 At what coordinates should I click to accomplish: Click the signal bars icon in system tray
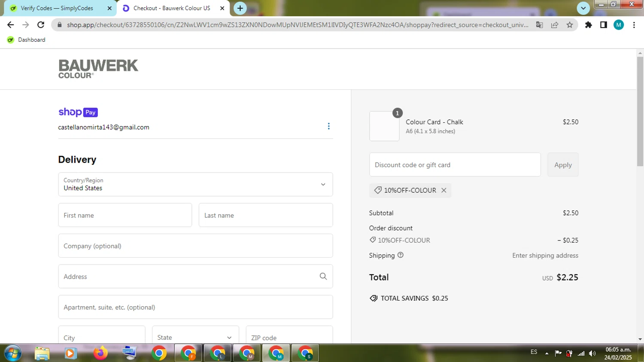581,353
